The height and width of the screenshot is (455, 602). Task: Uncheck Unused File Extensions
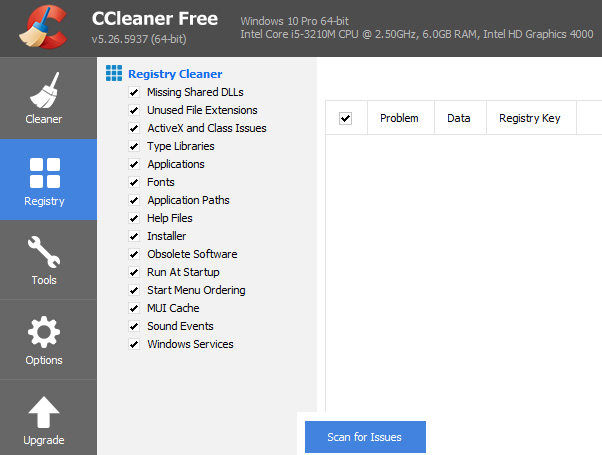click(x=134, y=111)
